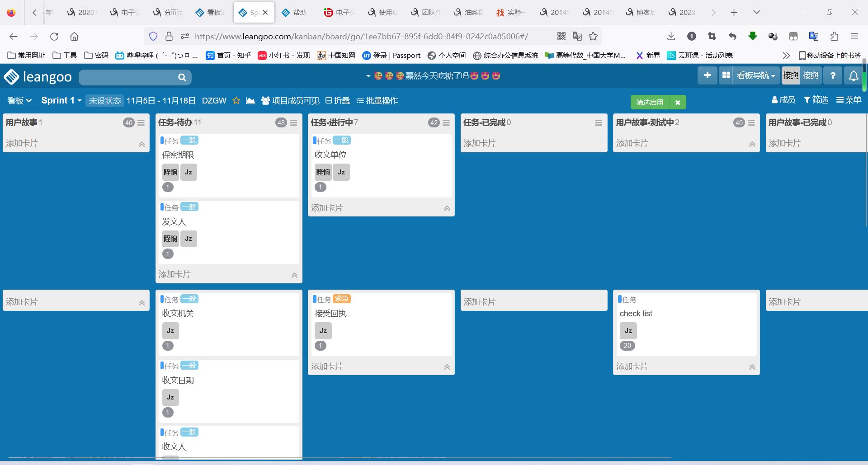Click the Firefox downloads icon

[x=671, y=37]
